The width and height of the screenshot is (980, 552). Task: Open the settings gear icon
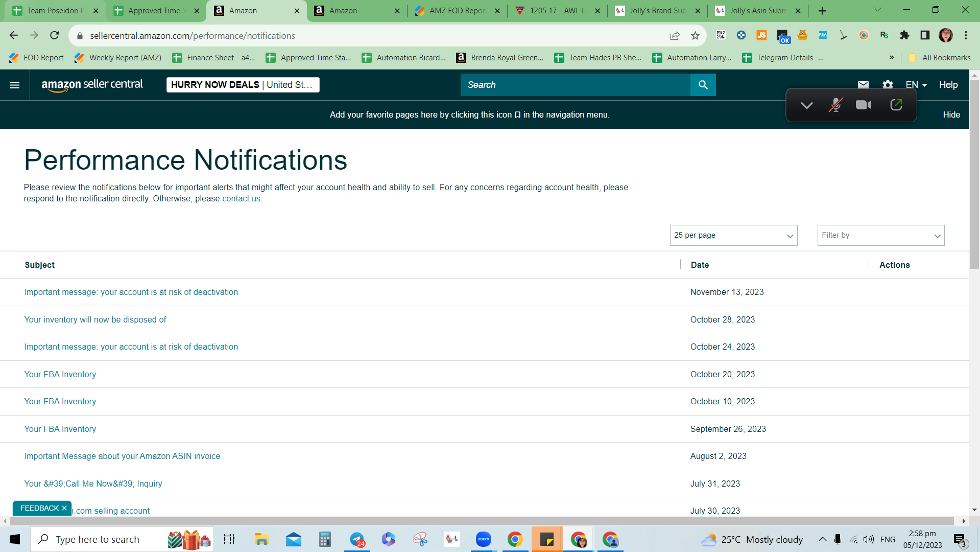[888, 85]
